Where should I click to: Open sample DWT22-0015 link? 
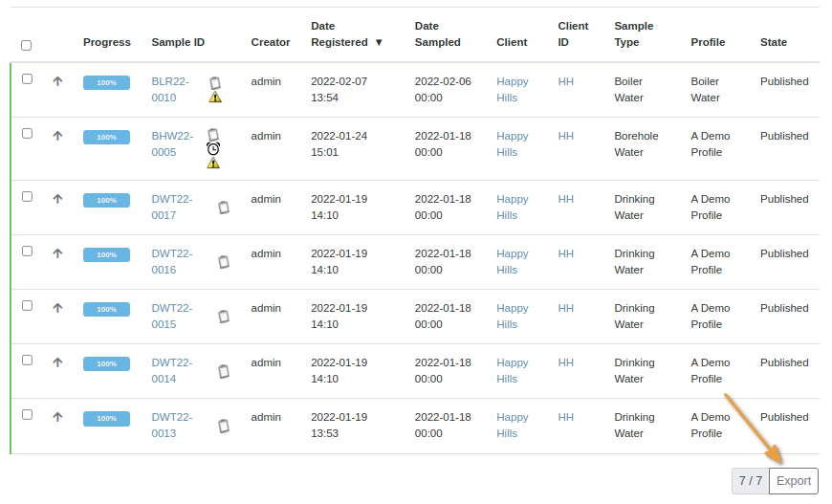click(x=172, y=317)
